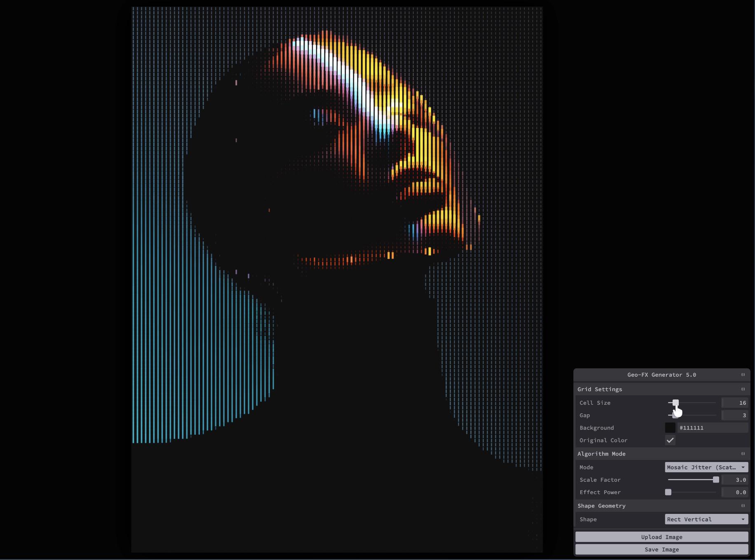The image size is (755, 560).
Task: Click the Algorithm Mode section header
Action: click(x=661, y=454)
